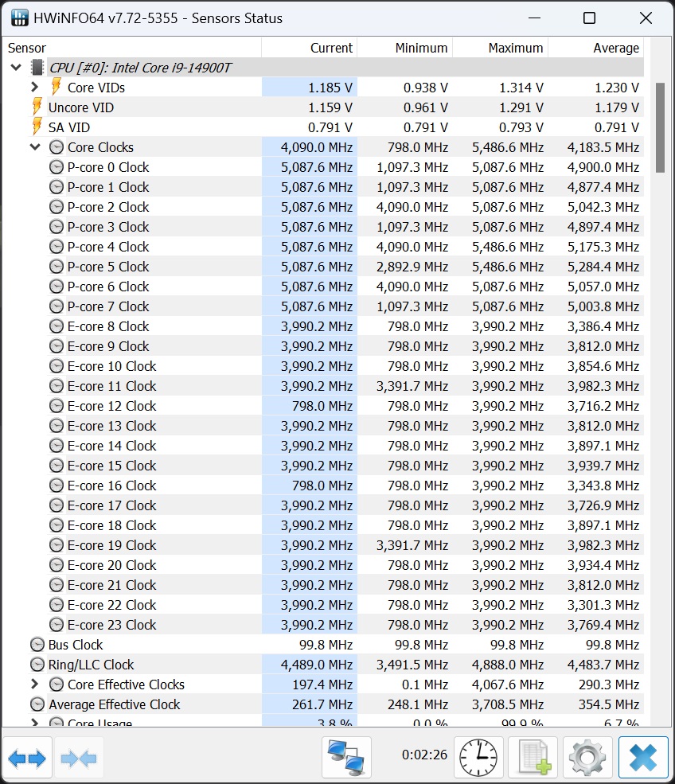Click the clock icon beside Ring/LLC Clock

point(37,665)
